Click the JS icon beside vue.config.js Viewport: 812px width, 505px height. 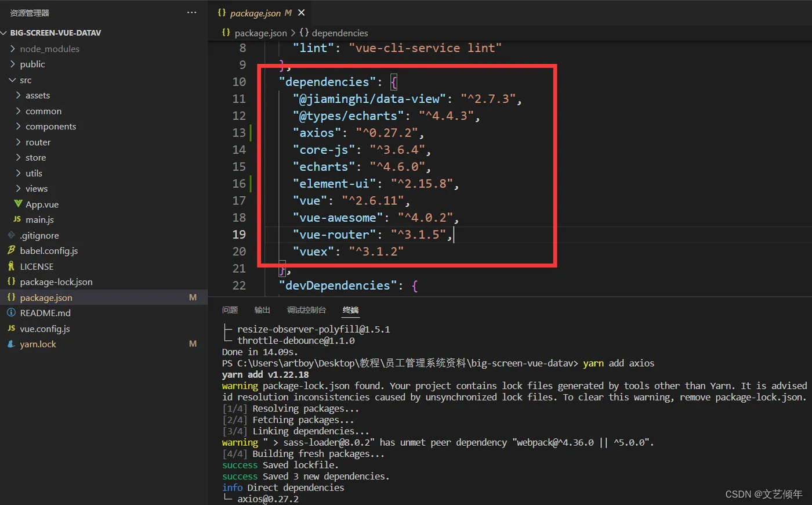(11, 329)
